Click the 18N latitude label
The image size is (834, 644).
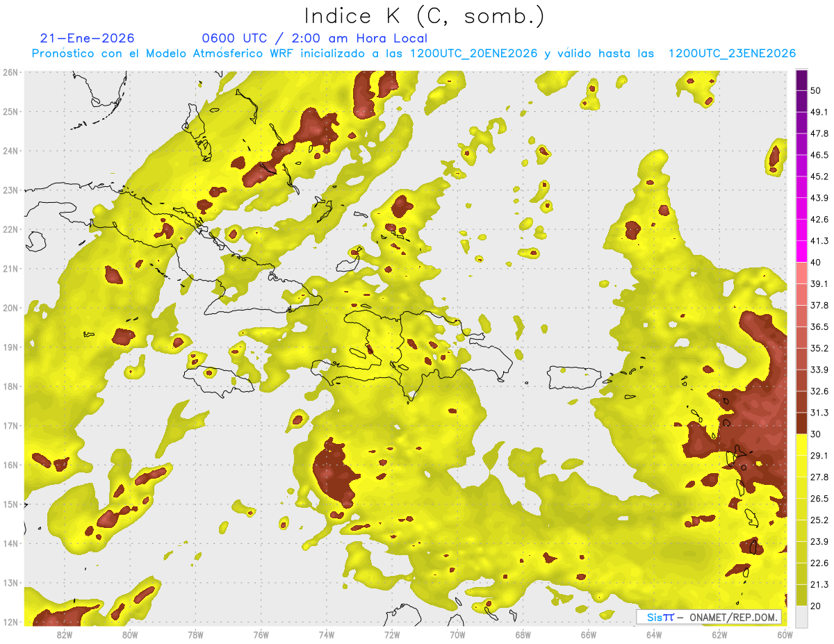[x=10, y=386]
